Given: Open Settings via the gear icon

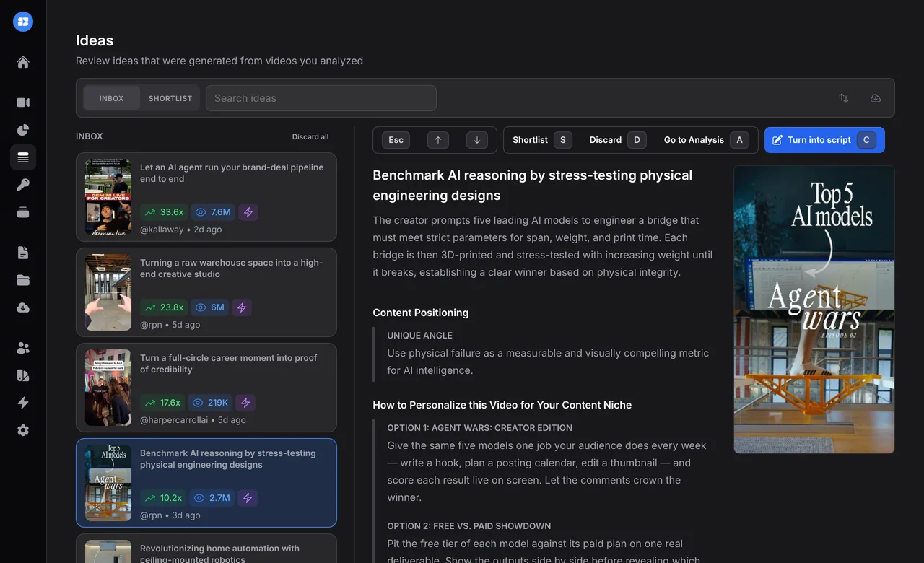Looking at the screenshot, I should click(x=23, y=430).
